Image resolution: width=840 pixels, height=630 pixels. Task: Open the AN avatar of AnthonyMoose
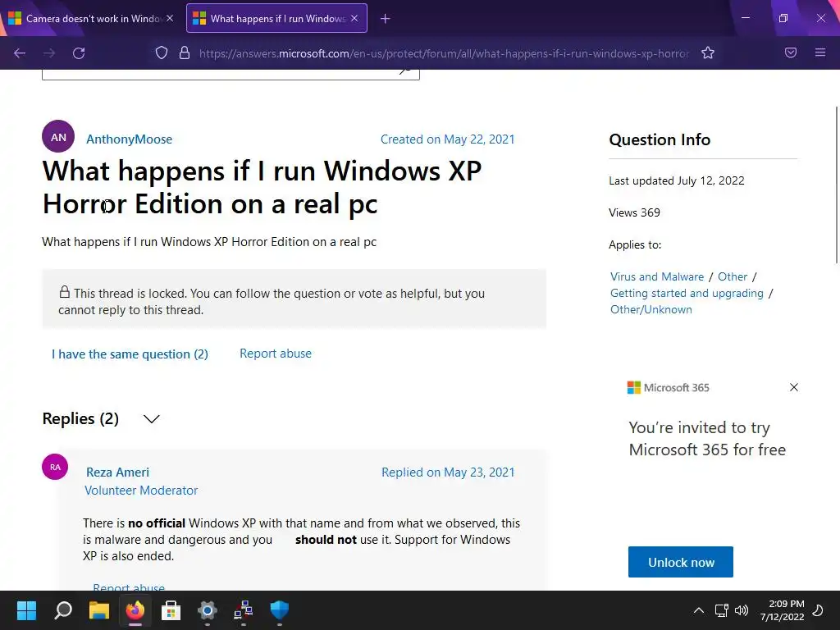pos(58,137)
